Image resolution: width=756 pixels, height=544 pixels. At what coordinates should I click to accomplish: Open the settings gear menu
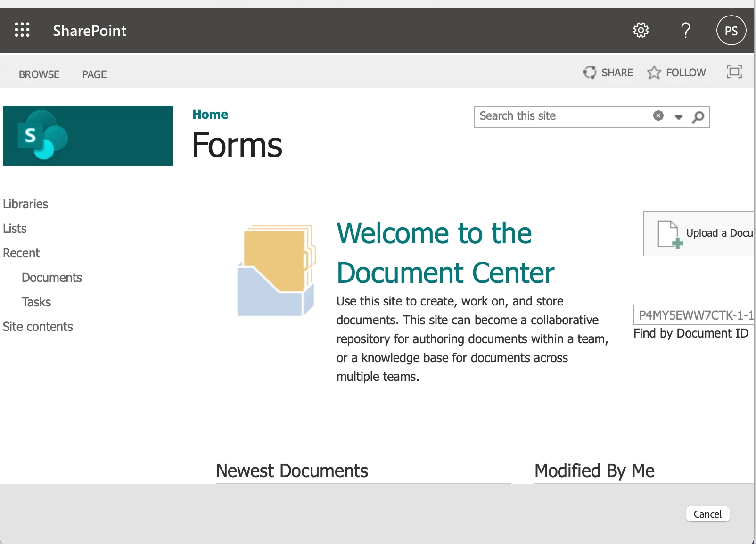tap(641, 30)
